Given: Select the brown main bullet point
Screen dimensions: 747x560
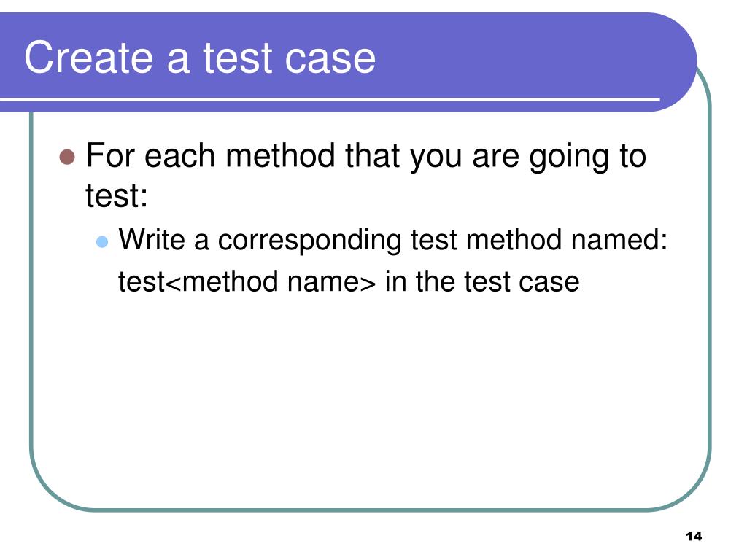Looking at the screenshot, I should click(x=67, y=157).
